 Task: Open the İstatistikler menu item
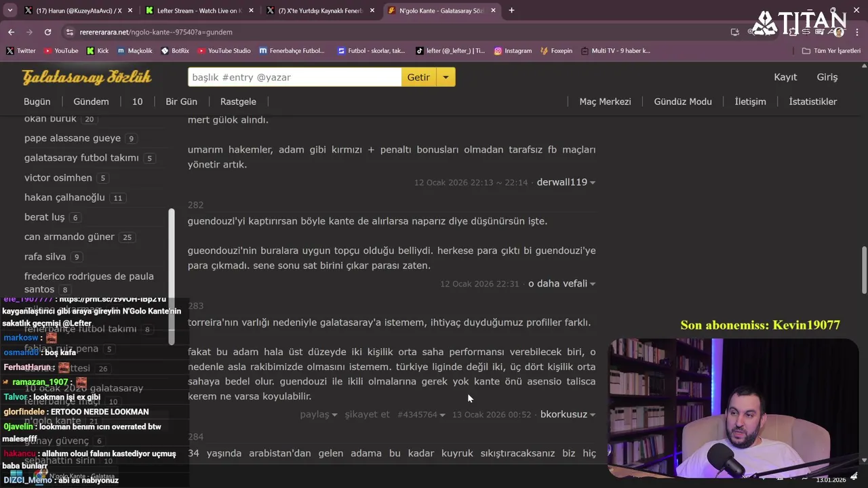pyautogui.click(x=812, y=102)
